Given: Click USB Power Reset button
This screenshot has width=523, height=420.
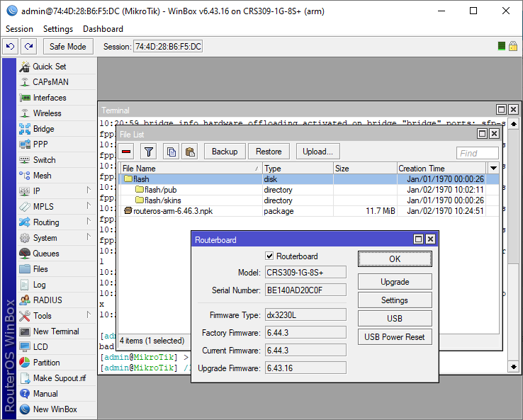Looking at the screenshot, I should pyautogui.click(x=395, y=337).
